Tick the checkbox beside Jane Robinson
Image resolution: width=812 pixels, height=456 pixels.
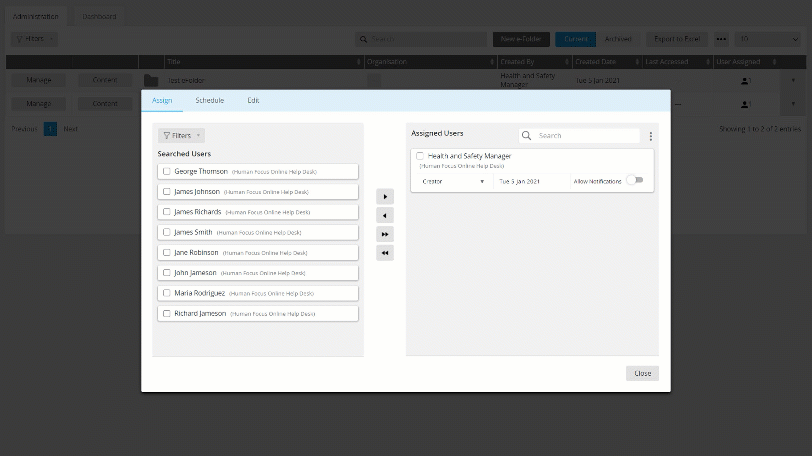(x=167, y=253)
